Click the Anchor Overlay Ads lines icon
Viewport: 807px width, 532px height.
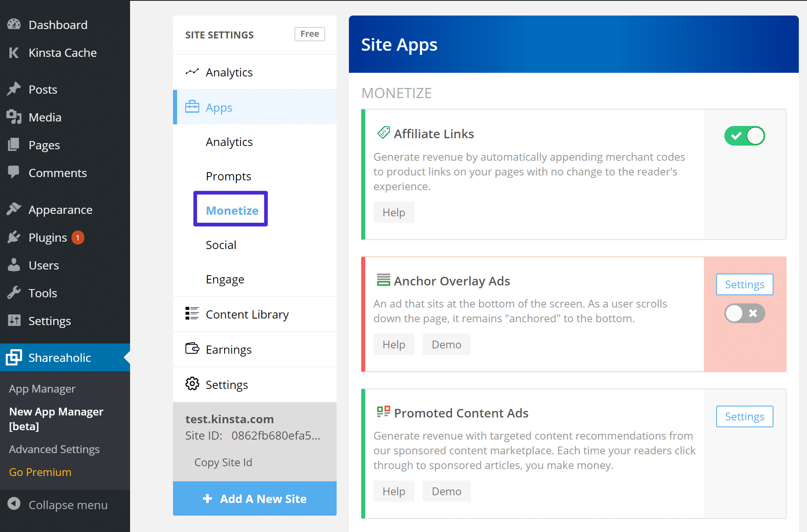pos(381,281)
